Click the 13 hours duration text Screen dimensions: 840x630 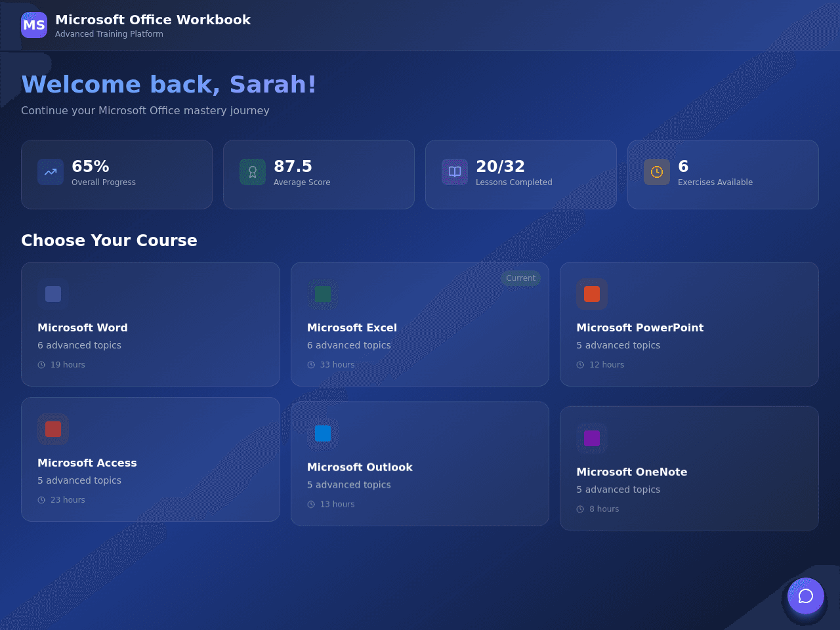(x=337, y=505)
